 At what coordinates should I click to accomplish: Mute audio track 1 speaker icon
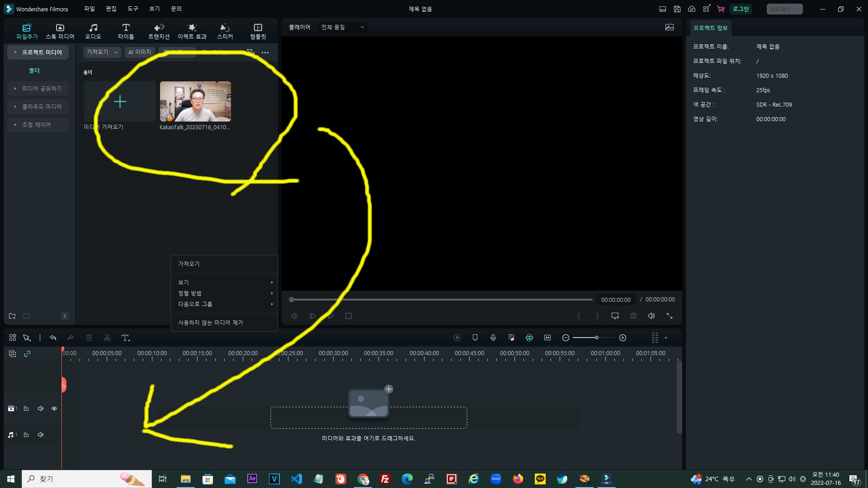[x=41, y=435]
